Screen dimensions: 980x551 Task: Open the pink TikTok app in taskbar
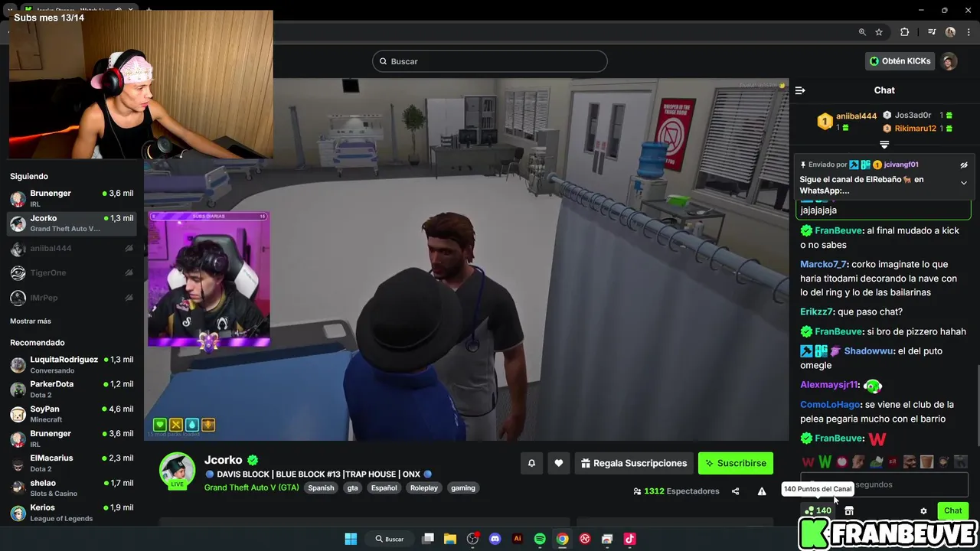629,539
